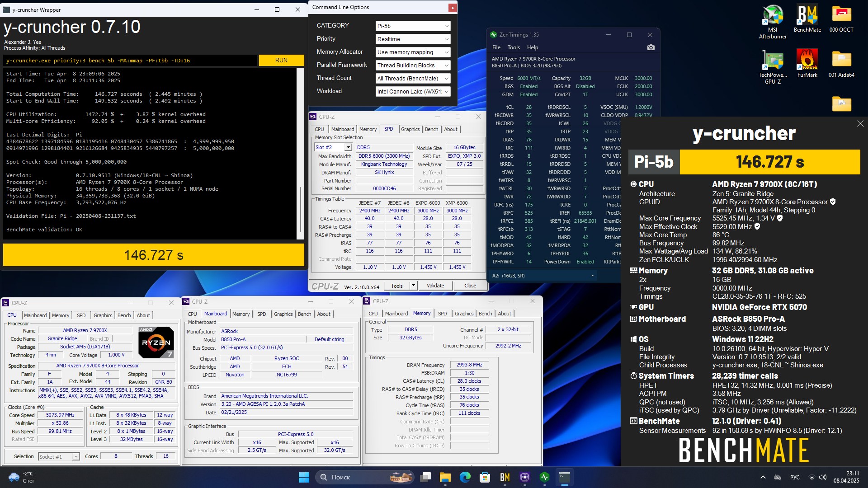The height and width of the screenshot is (488, 868).
Task: Switch the input language РУС indicator
Action: pos(795,477)
